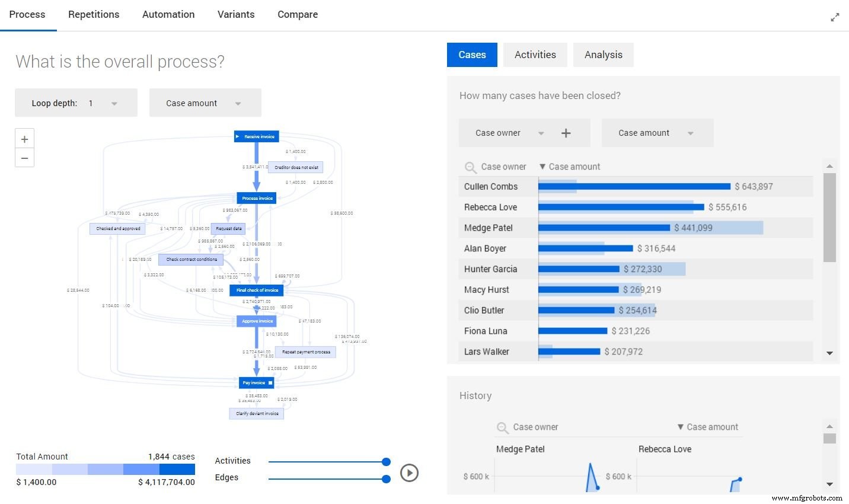Switch to the Variants tab
849x504 pixels.
click(x=236, y=14)
